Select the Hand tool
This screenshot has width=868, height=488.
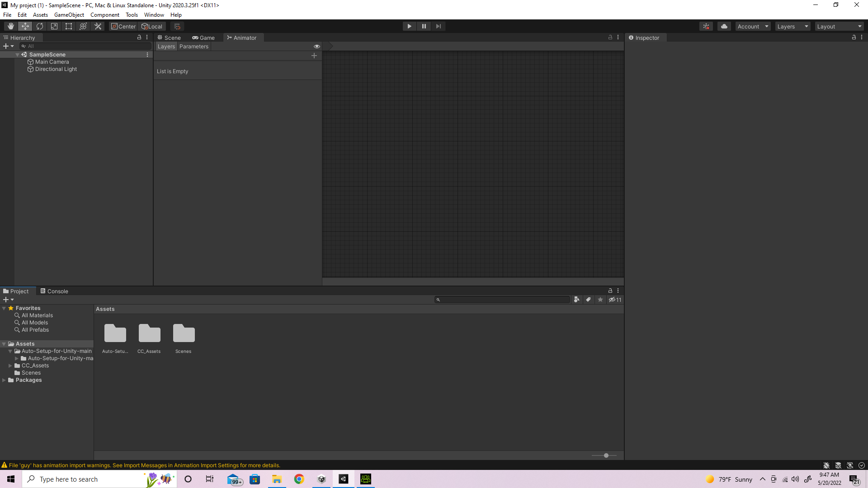(11, 26)
